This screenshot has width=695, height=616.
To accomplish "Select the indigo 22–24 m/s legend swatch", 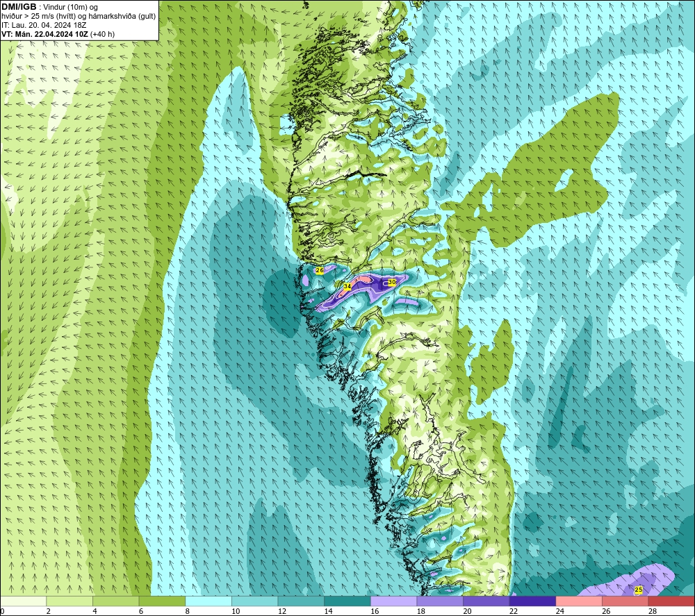I will tap(533, 601).
